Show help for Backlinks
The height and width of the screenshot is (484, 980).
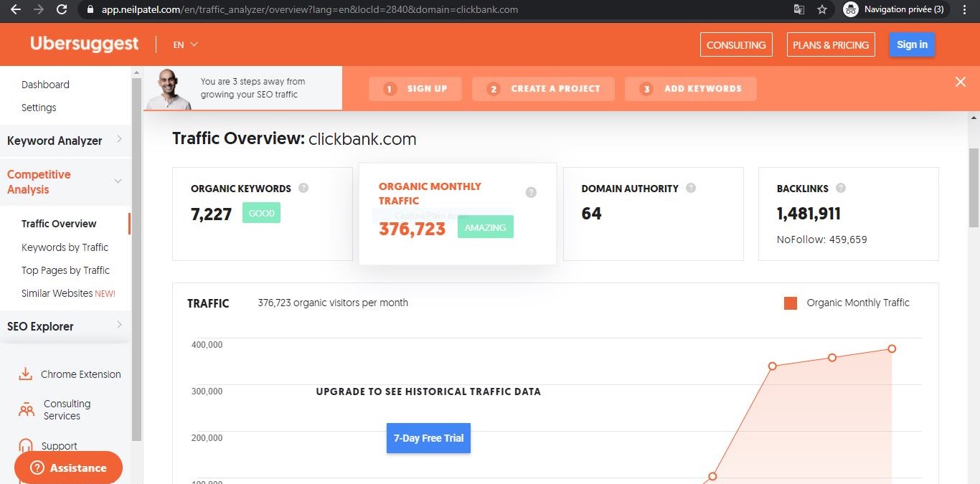841,188
